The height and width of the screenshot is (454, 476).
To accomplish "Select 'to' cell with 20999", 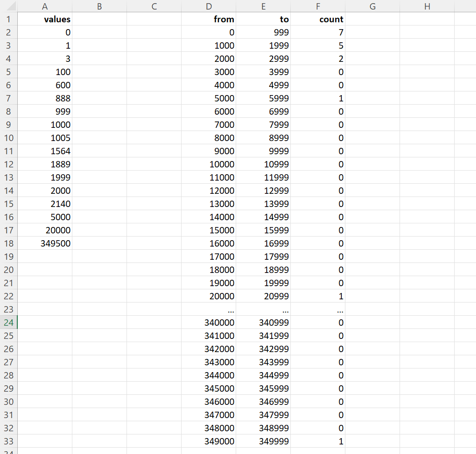I will coord(263,296).
